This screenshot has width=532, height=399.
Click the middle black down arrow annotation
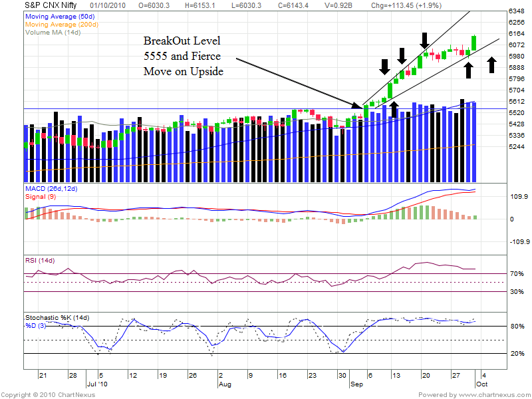(x=402, y=55)
